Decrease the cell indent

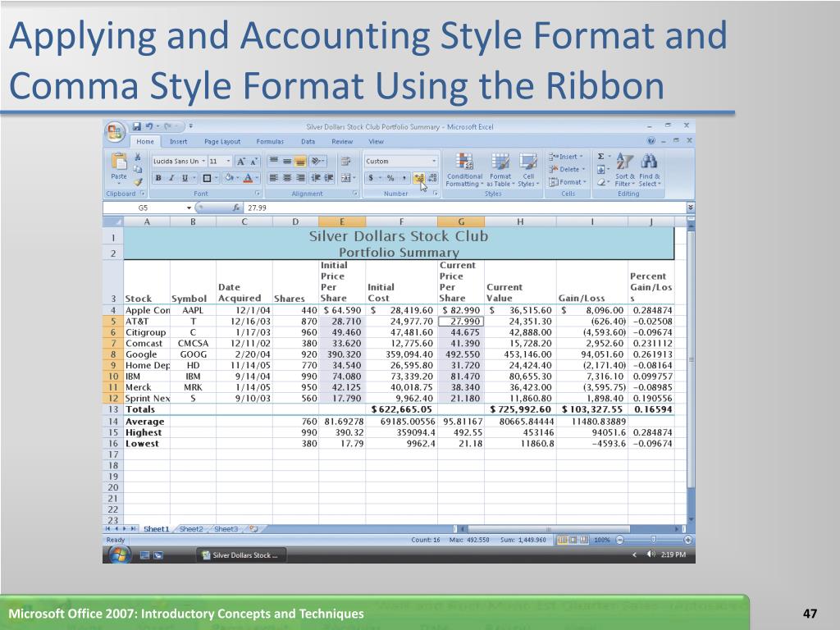pos(316,178)
